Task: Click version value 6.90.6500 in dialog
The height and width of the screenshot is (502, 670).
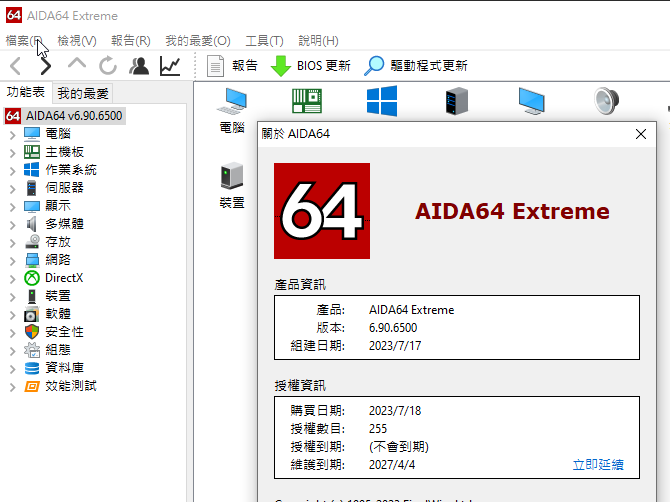Action: click(393, 328)
